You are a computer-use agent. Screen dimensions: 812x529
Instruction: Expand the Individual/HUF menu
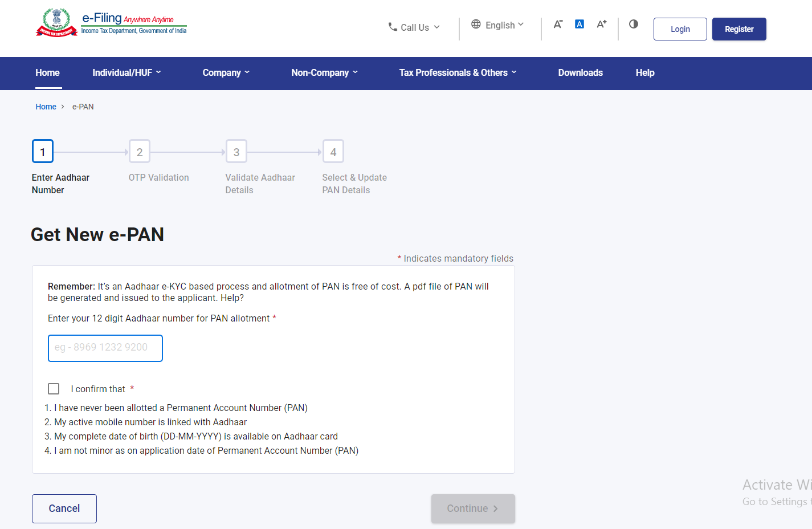(127, 73)
